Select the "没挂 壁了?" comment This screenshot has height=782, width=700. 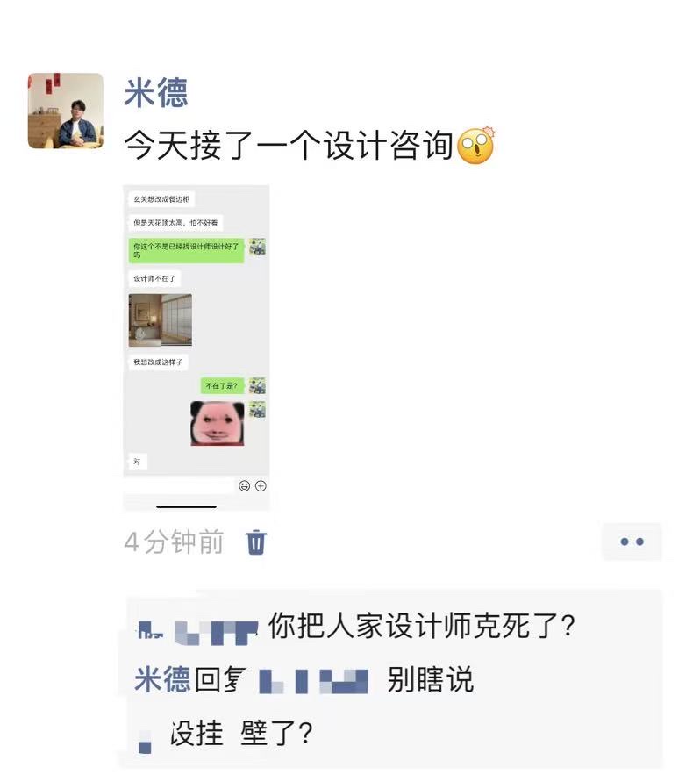coord(241,733)
